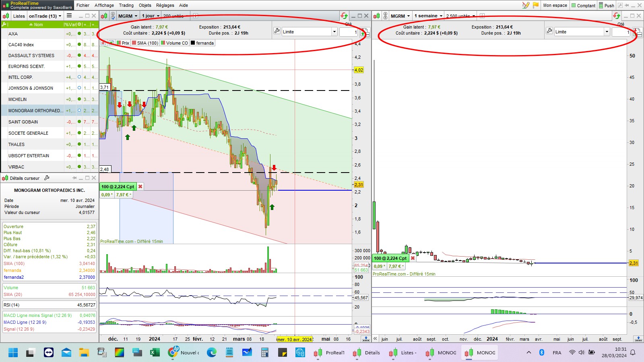
Task: Open the drawing pencil tool icon
Action: point(526,5)
